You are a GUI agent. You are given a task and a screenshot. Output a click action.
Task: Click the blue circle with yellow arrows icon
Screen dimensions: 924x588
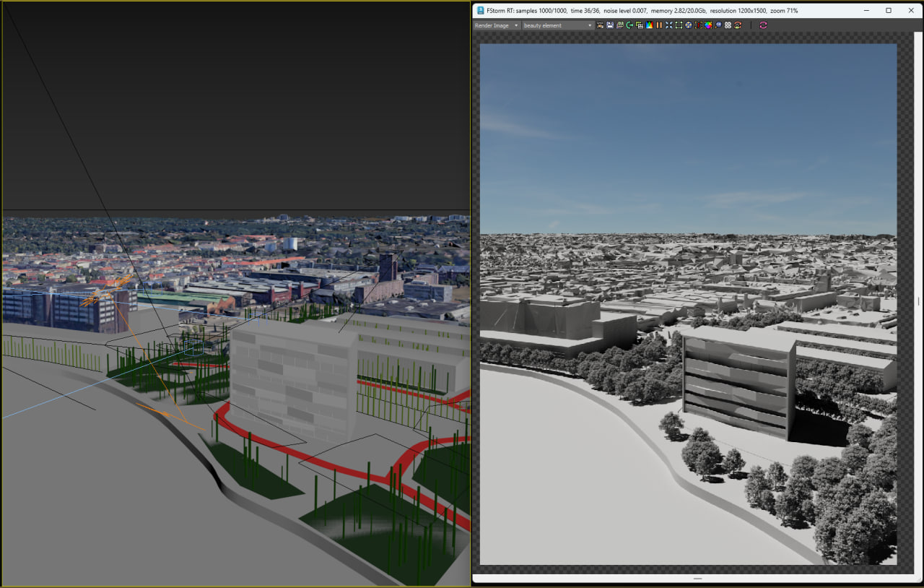point(689,25)
